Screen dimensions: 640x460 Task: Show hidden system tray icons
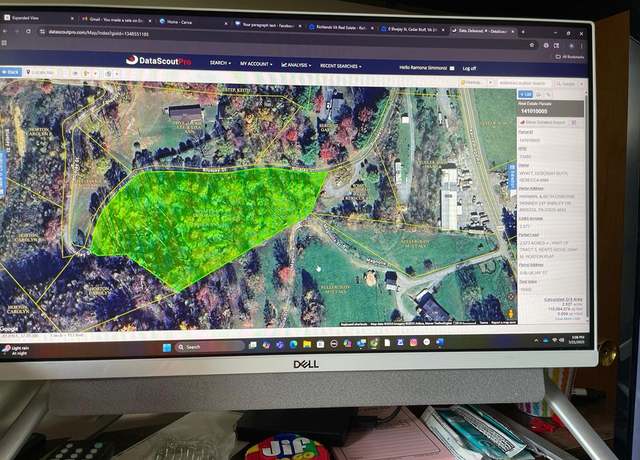(x=536, y=340)
